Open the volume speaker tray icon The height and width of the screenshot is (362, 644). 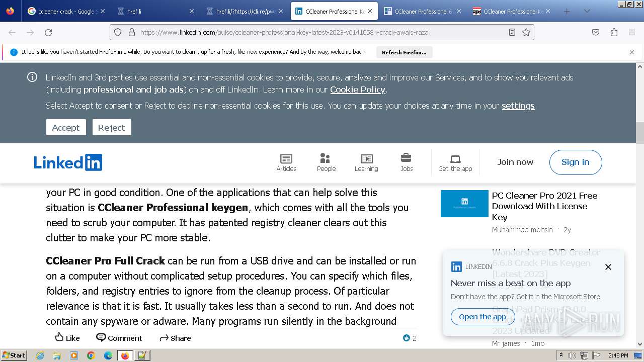point(572,355)
